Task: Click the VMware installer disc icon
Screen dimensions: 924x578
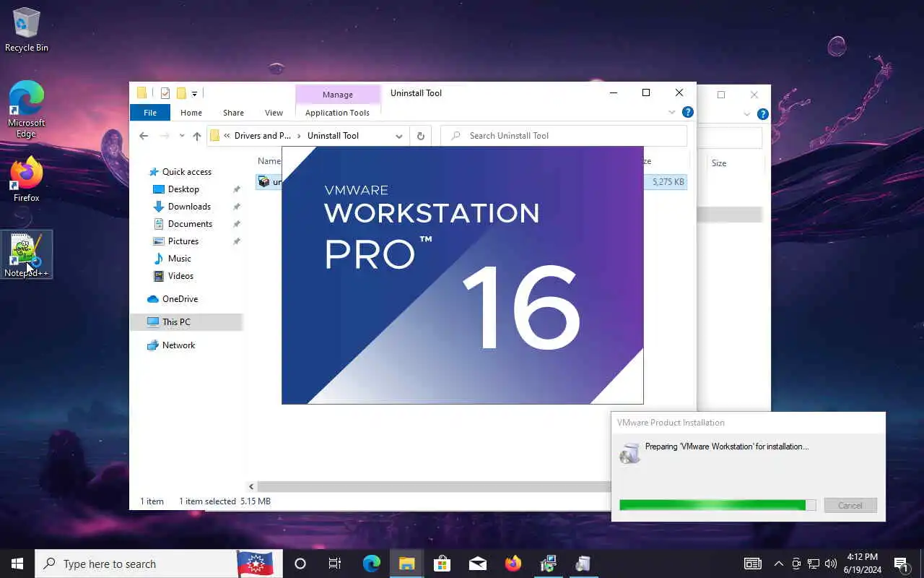Action: (x=629, y=453)
